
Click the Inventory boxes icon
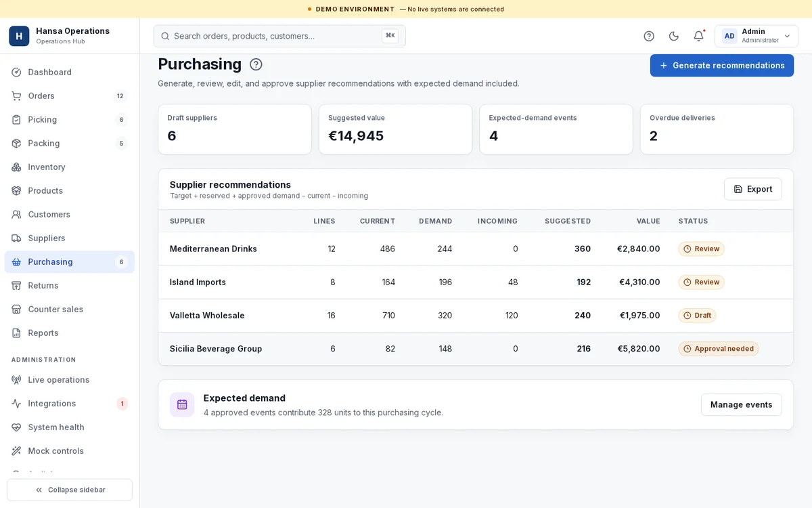coord(16,167)
